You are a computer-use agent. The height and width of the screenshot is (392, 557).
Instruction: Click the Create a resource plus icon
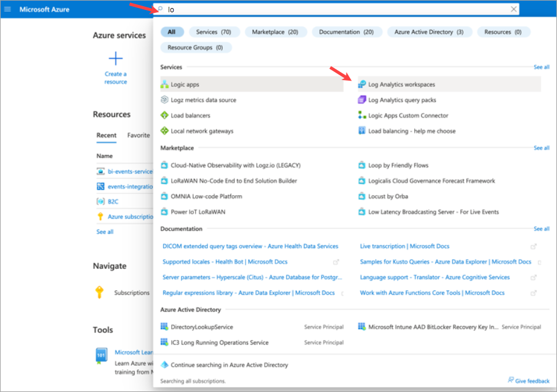click(x=116, y=59)
